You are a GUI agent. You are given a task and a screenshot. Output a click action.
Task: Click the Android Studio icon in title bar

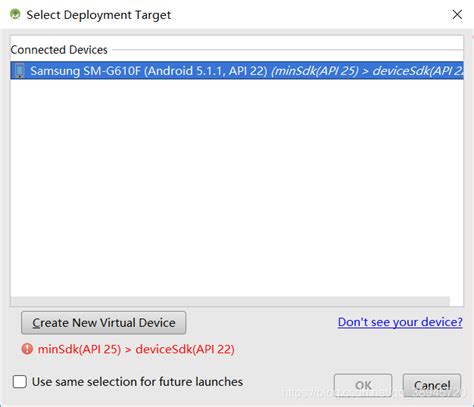(15, 14)
